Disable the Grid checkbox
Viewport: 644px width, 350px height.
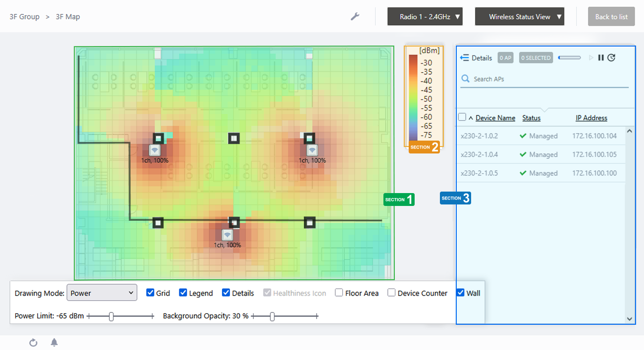pyautogui.click(x=151, y=293)
